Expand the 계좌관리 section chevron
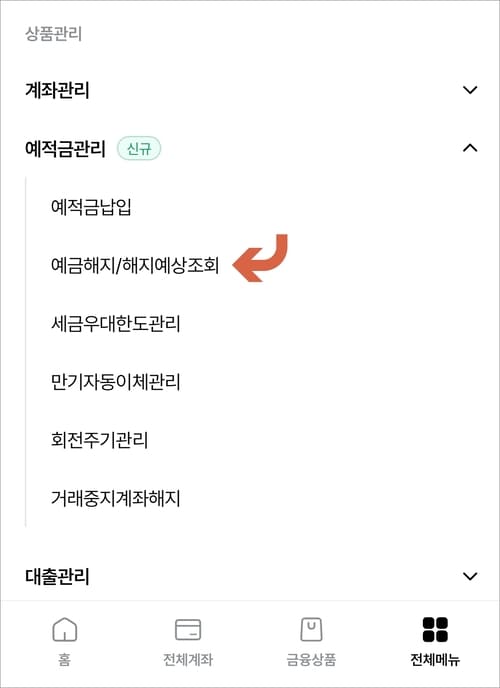Image resolution: width=500 pixels, height=688 pixels. [x=470, y=90]
